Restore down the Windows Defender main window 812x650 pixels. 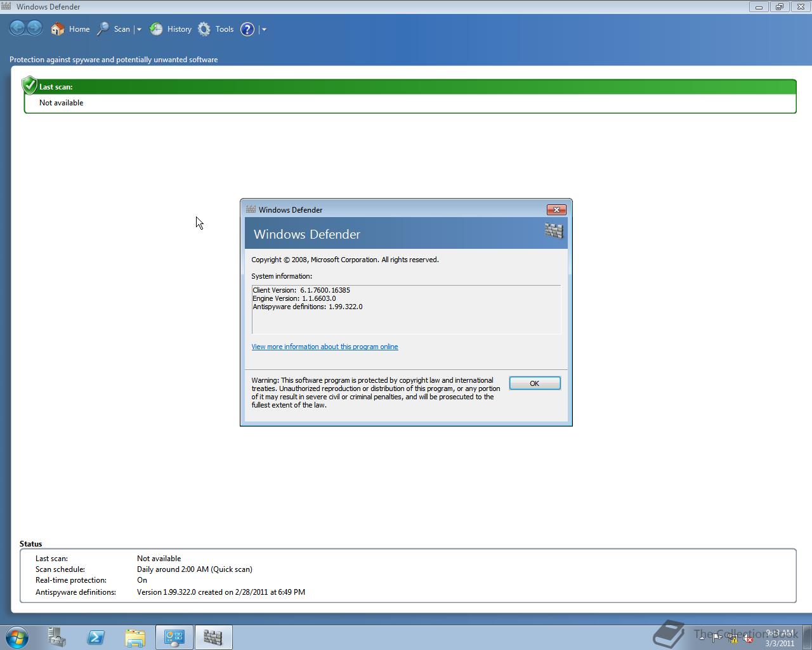(780, 7)
